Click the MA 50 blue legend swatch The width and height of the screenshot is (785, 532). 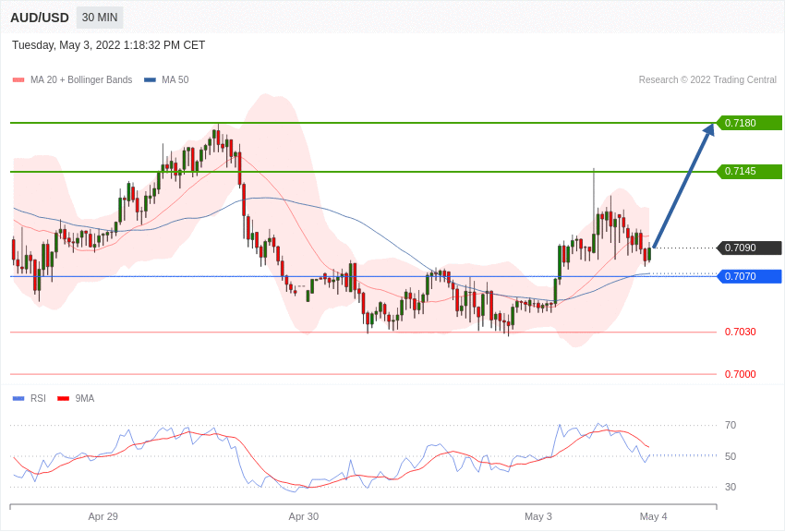150,80
